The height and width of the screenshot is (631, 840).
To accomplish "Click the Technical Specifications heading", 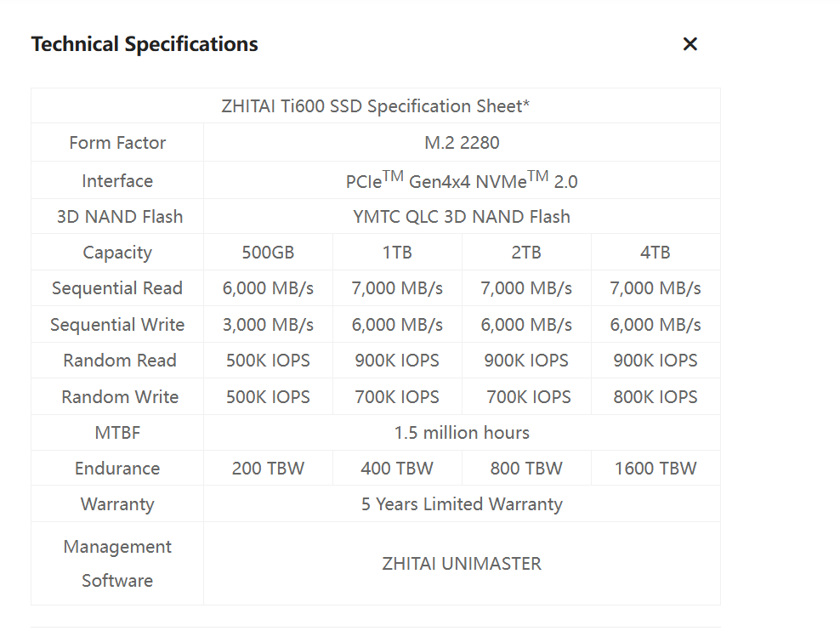I will point(145,44).
